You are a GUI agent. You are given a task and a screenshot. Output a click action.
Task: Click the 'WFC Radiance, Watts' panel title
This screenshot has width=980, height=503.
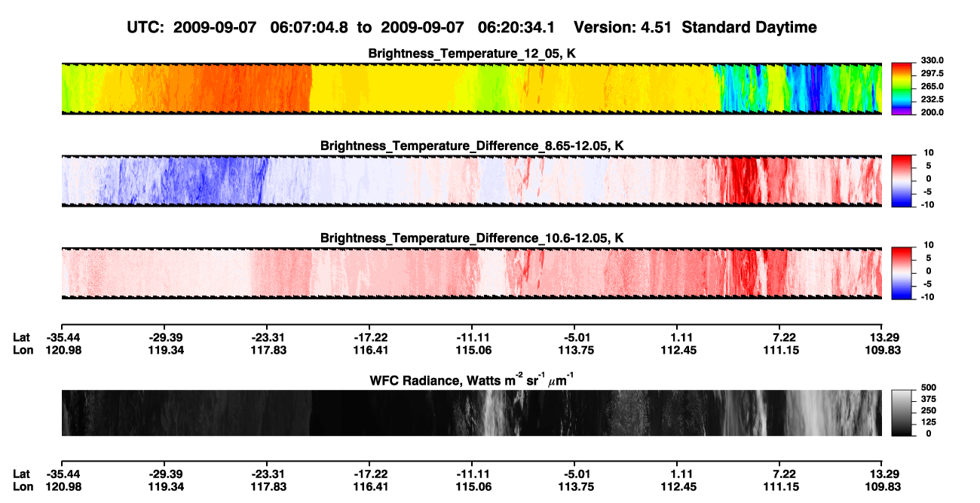coord(473,379)
